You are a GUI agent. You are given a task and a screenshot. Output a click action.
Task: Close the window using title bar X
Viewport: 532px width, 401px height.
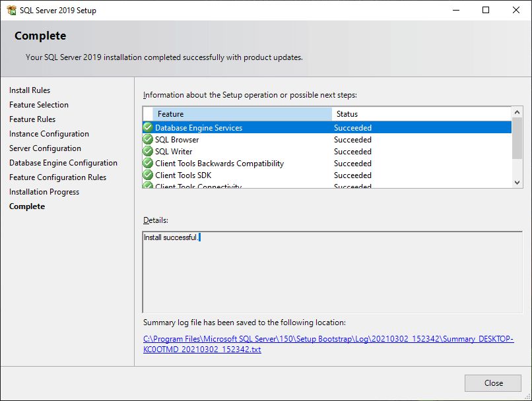pos(515,10)
